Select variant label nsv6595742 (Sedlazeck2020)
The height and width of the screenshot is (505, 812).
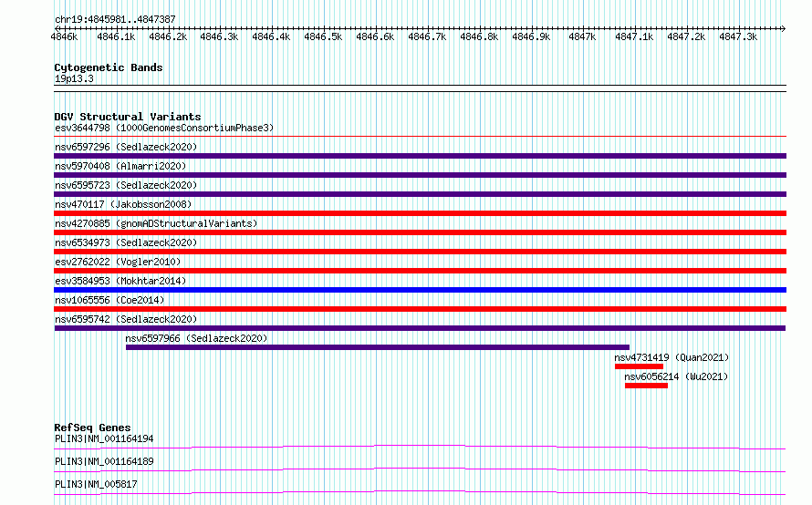pos(126,319)
